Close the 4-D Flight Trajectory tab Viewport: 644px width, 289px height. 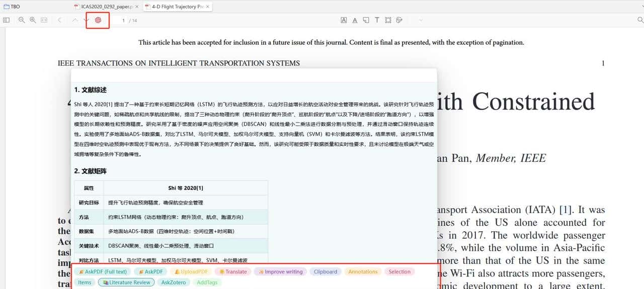(208, 7)
